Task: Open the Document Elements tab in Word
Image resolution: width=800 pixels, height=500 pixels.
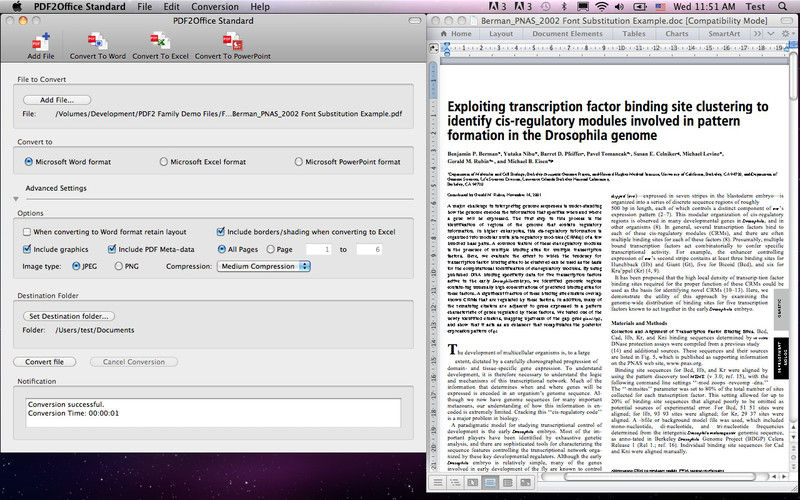Action: coord(567,34)
